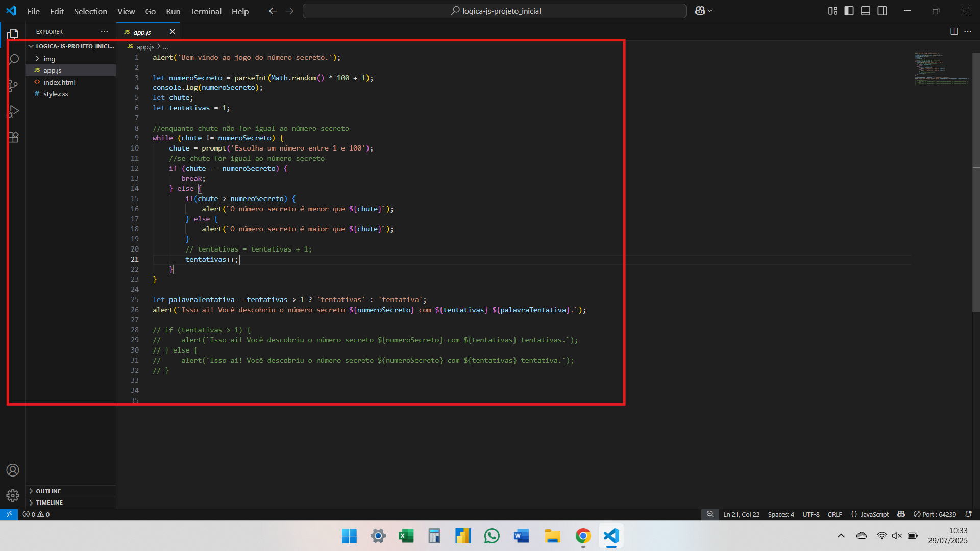Click Copilot status icon in status bar
Image resolution: width=980 pixels, height=551 pixels.
point(901,514)
